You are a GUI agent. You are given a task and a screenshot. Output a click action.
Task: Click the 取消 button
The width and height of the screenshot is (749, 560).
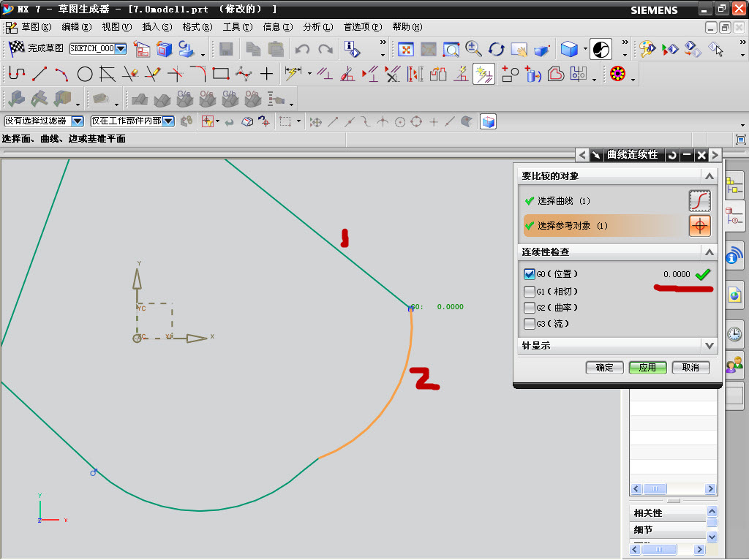tap(690, 368)
